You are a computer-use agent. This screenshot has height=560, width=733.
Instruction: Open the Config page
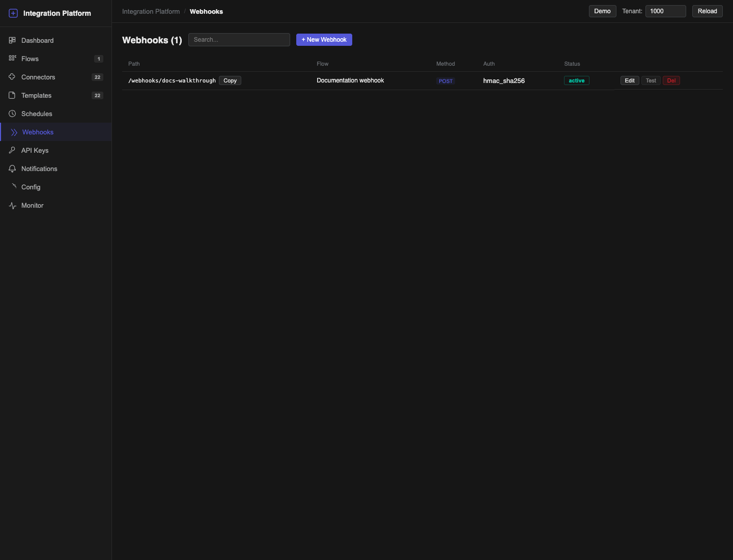(x=56, y=187)
